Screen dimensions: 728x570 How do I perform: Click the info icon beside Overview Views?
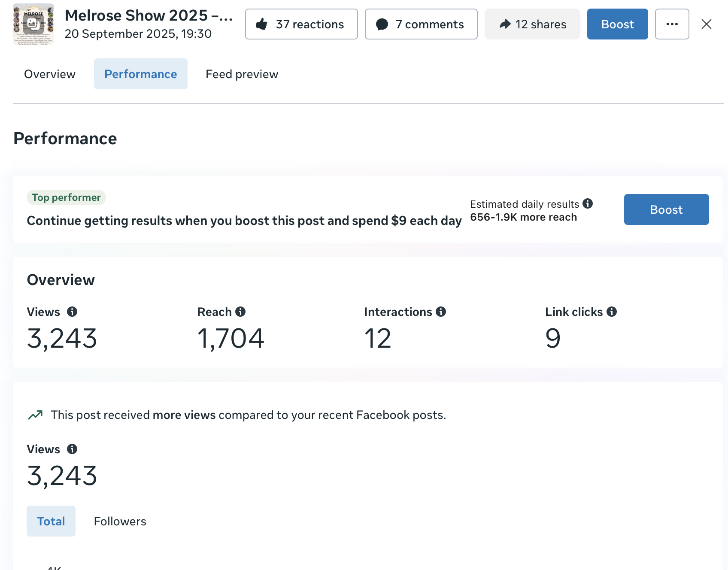pyautogui.click(x=72, y=312)
